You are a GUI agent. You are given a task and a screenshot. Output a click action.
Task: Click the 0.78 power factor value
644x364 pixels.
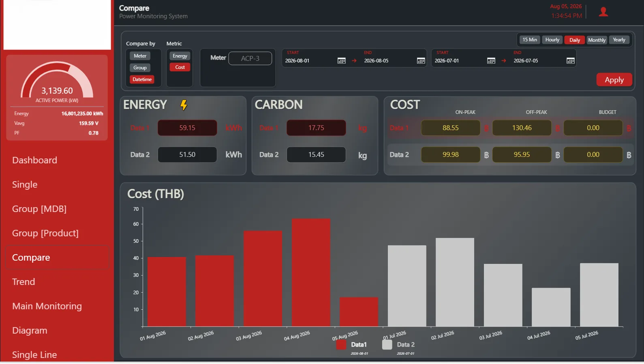pyautogui.click(x=94, y=133)
